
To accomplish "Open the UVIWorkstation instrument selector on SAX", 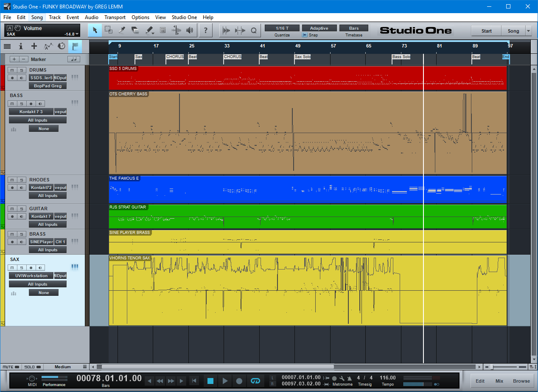I will 31,276.
